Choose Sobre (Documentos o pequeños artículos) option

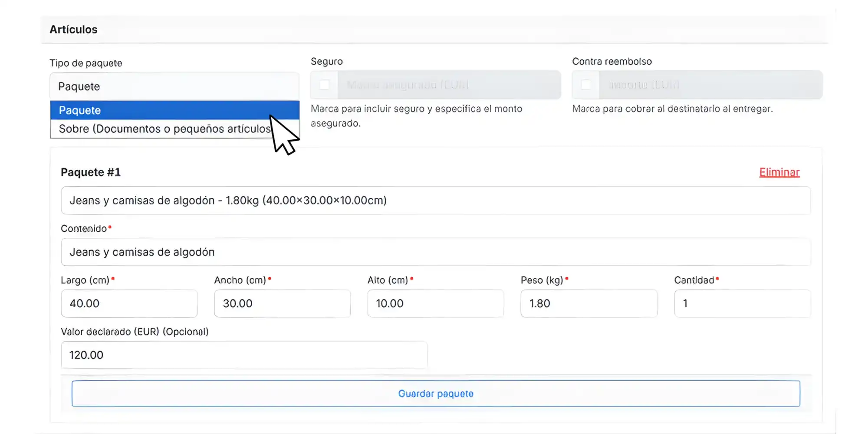(165, 129)
